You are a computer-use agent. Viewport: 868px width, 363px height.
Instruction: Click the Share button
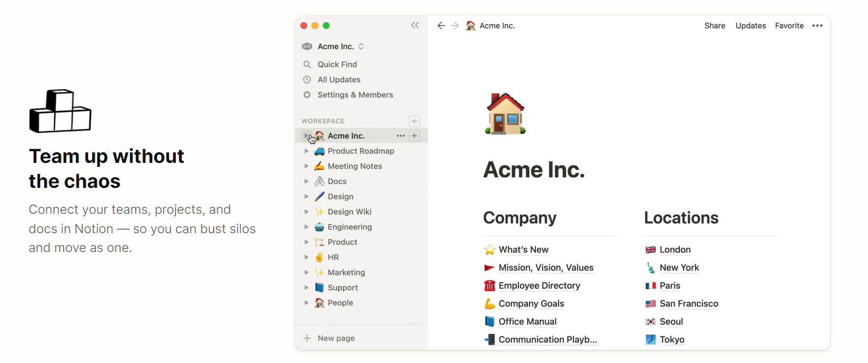(714, 25)
